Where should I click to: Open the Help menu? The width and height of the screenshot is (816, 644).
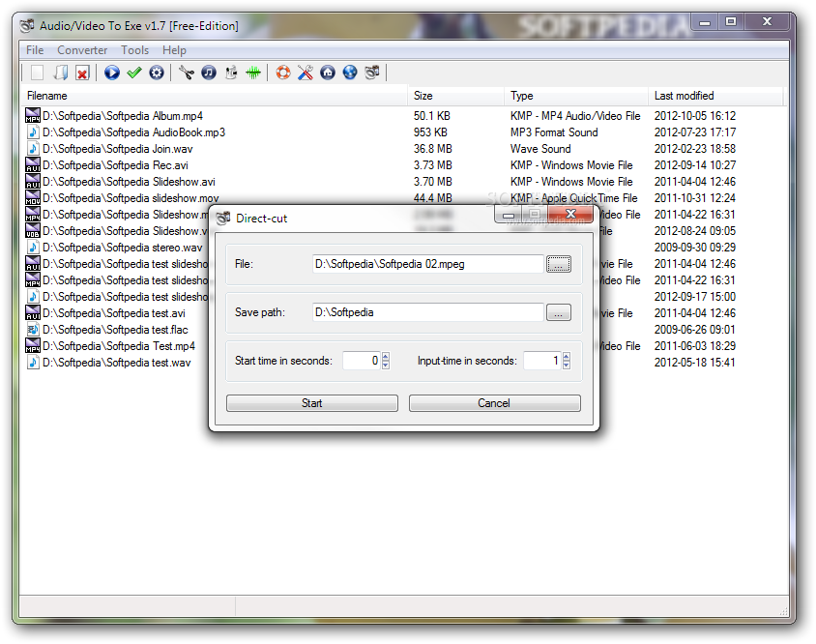tap(174, 50)
